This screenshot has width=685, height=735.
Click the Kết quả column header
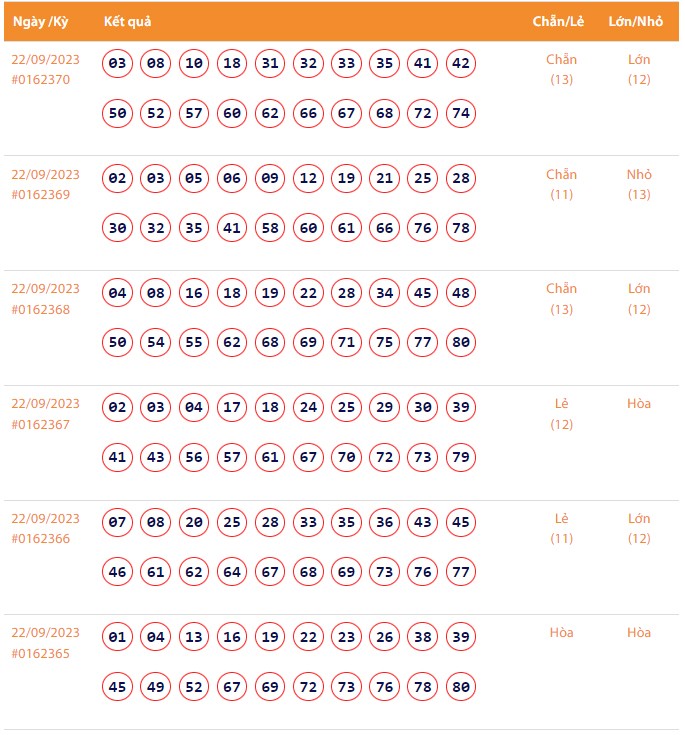coord(127,21)
